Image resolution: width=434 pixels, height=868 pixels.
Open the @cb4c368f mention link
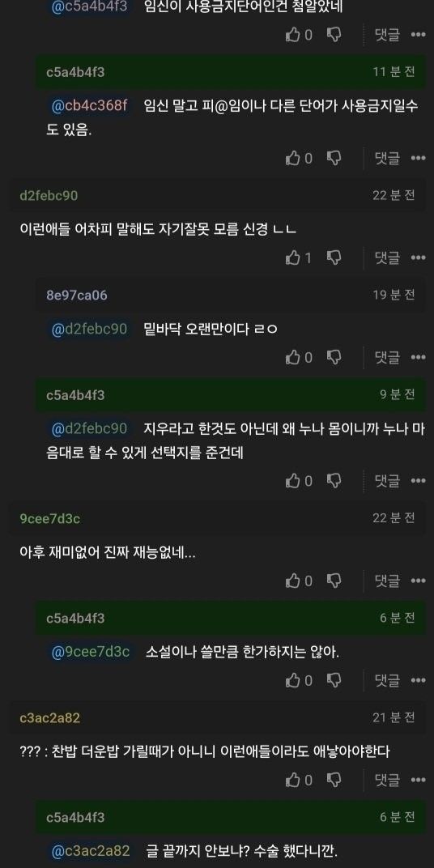[89, 105]
